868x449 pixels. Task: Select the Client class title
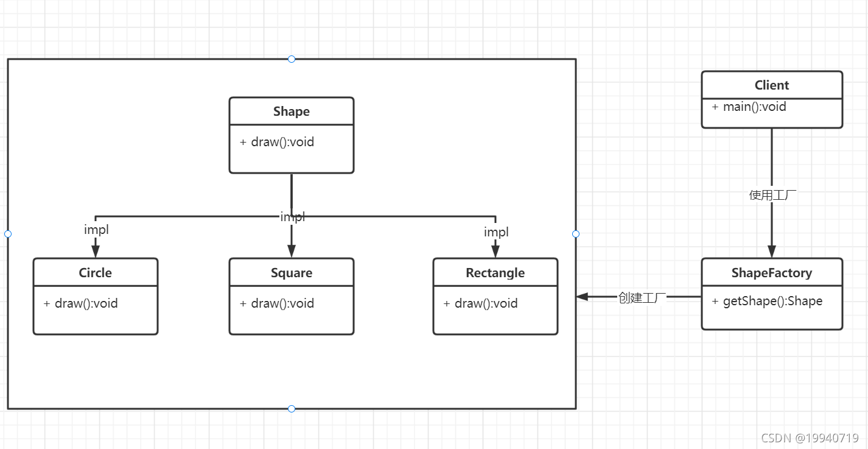coord(772,85)
